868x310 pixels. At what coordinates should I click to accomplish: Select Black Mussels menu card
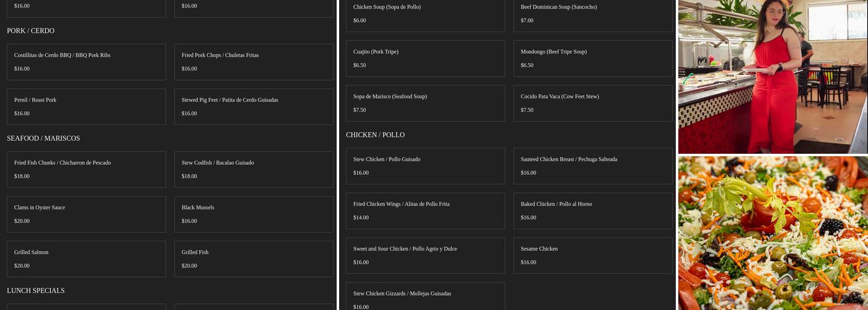click(254, 214)
